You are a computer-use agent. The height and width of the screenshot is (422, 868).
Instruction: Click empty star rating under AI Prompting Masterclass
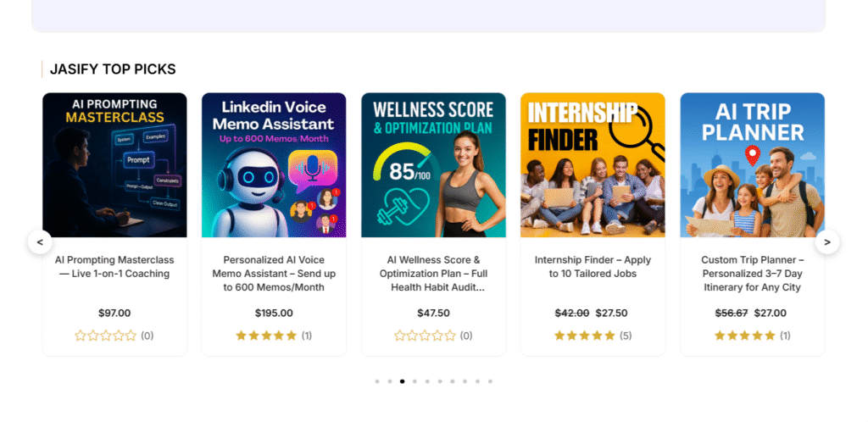(105, 336)
